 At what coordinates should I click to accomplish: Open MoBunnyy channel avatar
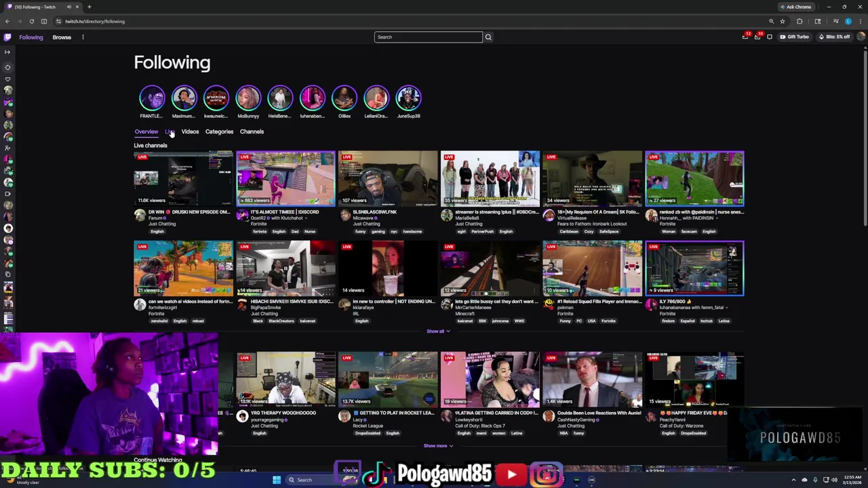point(248,98)
